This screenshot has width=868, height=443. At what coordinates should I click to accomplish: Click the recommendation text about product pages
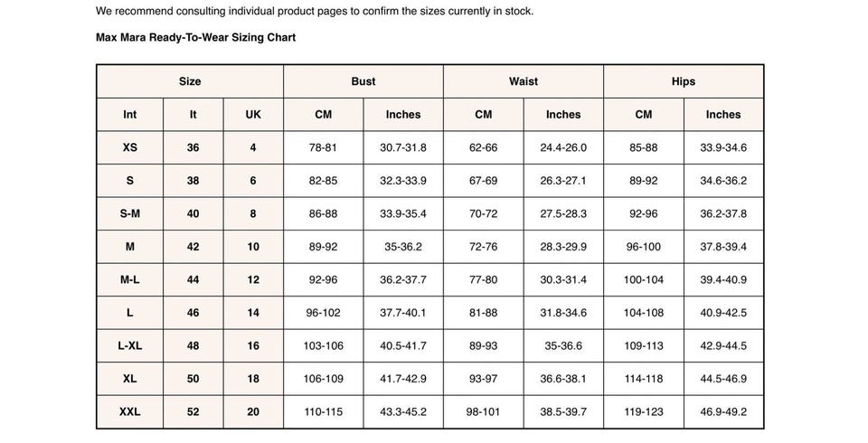coord(315,12)
